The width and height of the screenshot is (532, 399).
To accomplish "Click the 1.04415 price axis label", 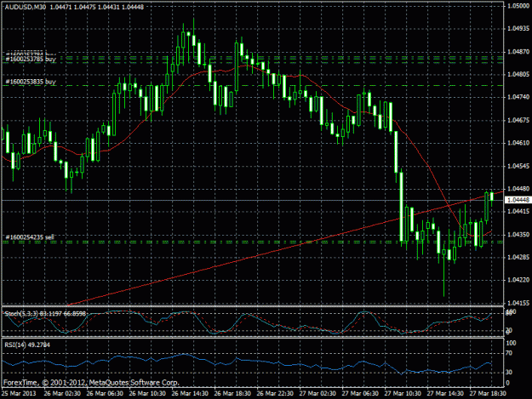I will click(518, 212).
